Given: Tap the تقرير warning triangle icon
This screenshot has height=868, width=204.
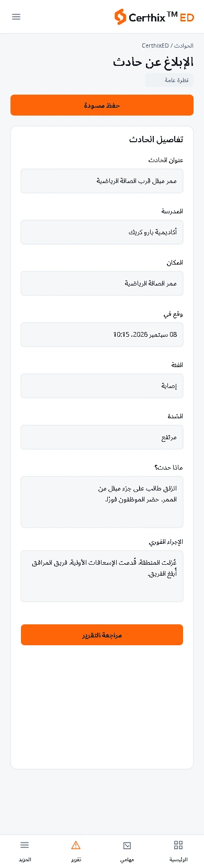Looking at the screenshot, I should tap(76, 845).
